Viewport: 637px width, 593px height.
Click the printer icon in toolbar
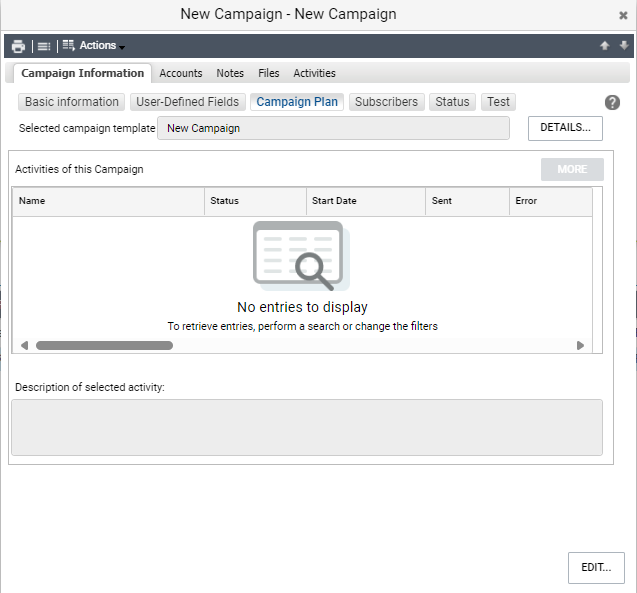(18, 46)
